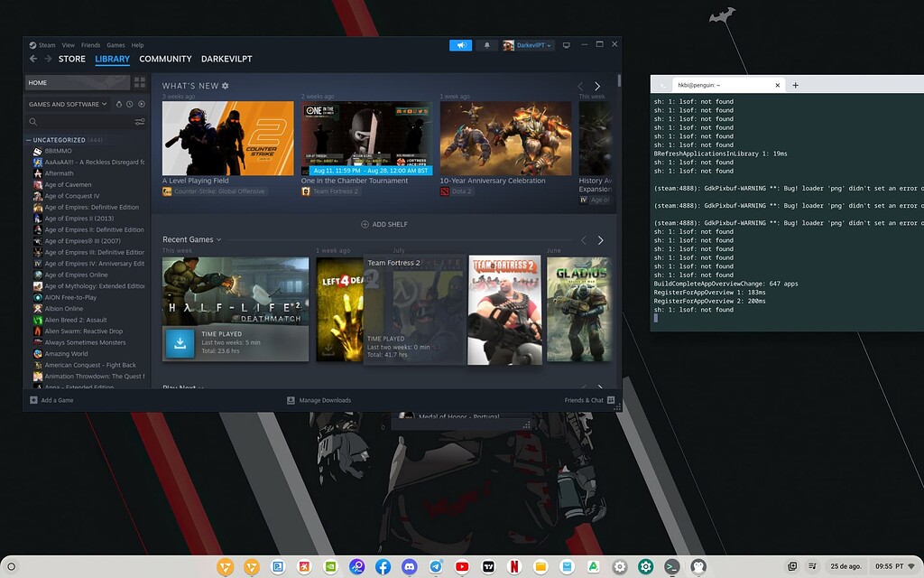Switch to the Community tab
Screen dimensions: 924x578
click(165, 59)
